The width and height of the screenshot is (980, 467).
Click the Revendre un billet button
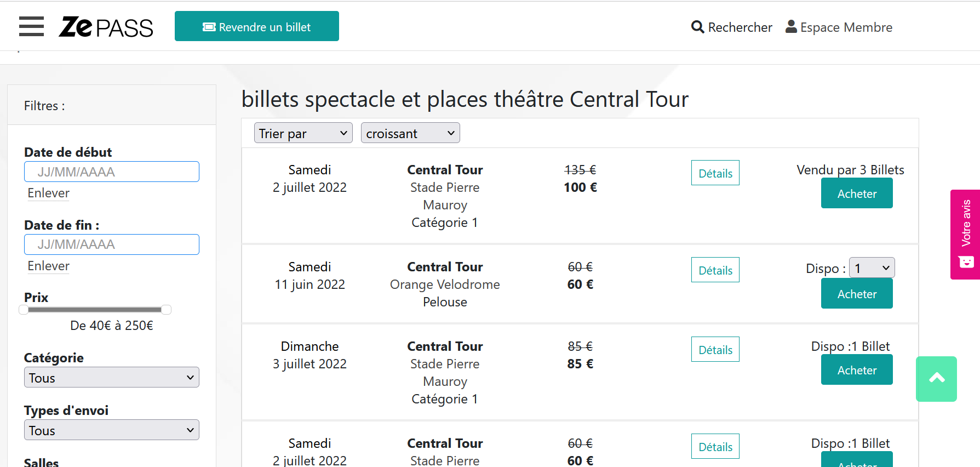pyautogui.click(x=257, y=26)
